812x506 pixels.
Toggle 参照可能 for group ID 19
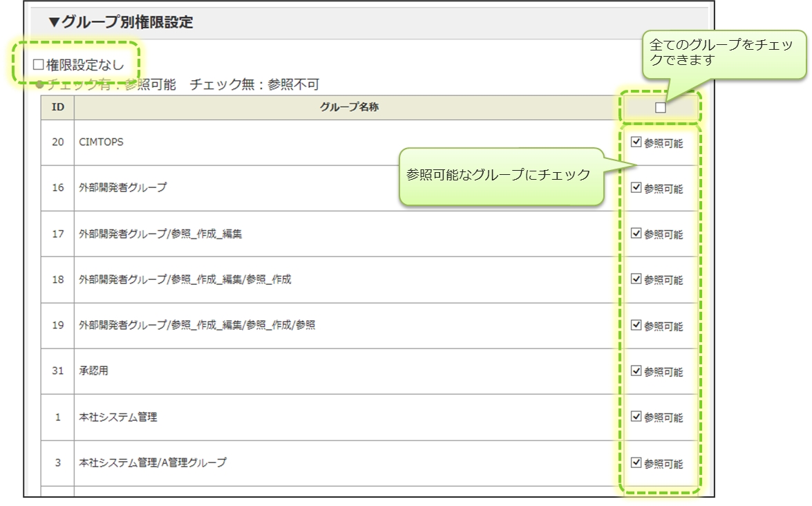(x=636, y=325)
